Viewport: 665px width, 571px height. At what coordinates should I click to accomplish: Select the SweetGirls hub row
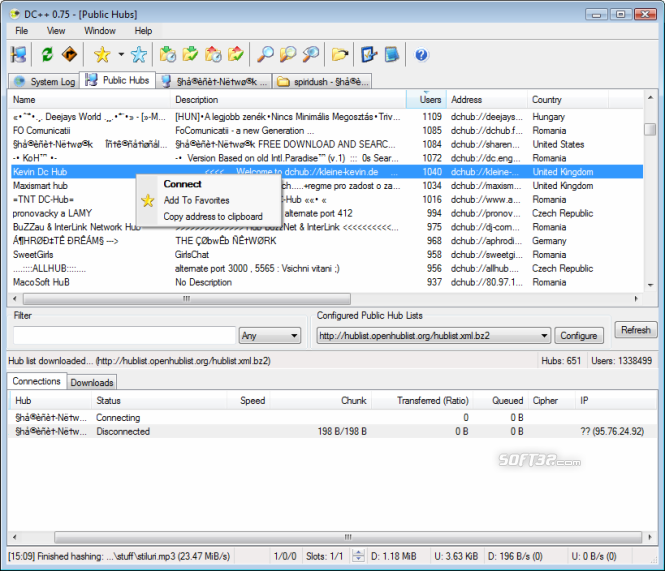tap(326, 255)
